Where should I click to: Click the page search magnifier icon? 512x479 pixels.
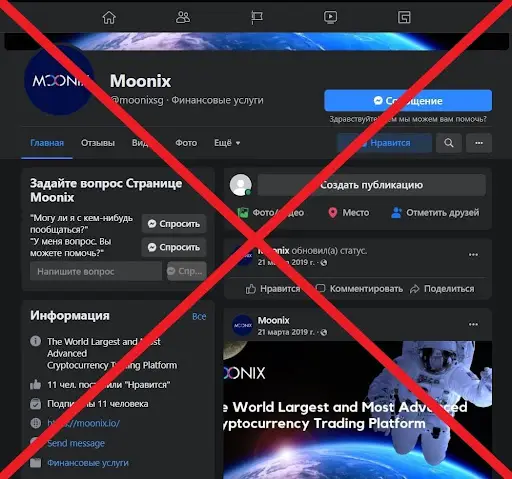[x=449, y=143]
